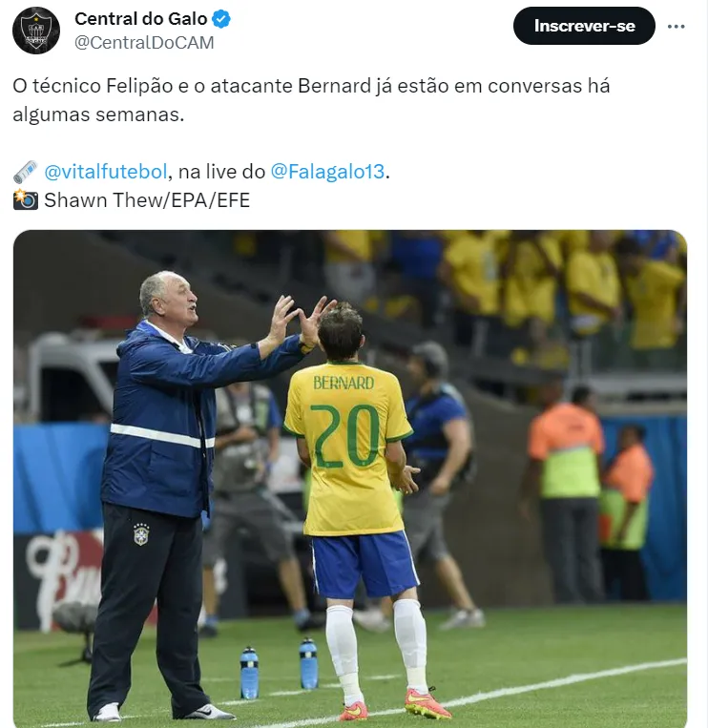708x728 pixels.
Task: Open the @Falagalo13 mention
Action: 328,172
